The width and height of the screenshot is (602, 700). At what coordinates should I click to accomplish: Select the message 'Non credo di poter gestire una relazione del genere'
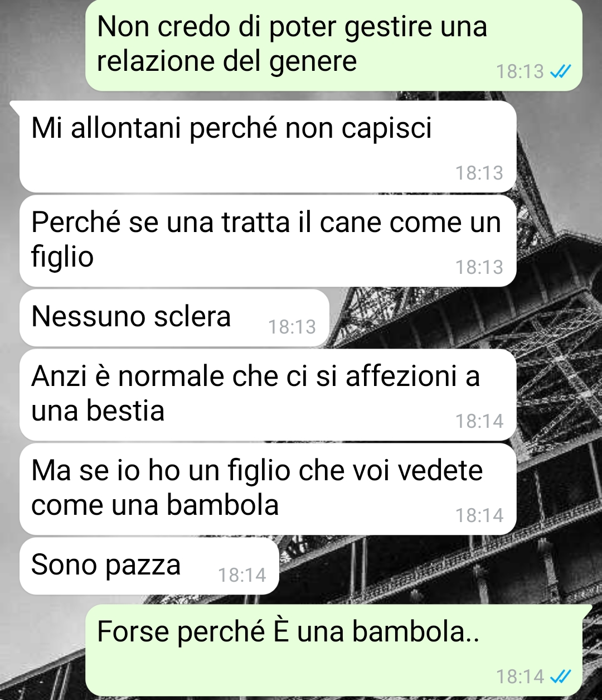[333, 45]
